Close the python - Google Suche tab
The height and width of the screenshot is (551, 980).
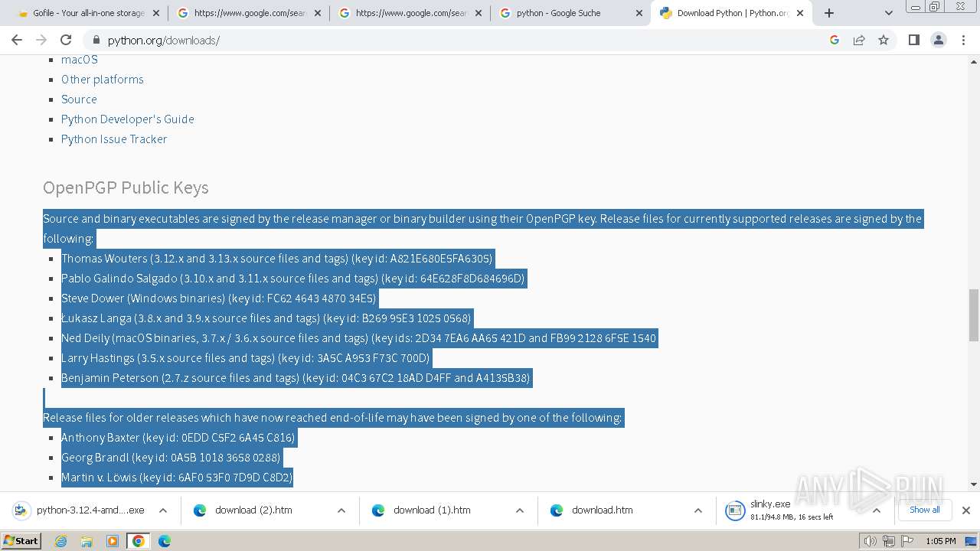click(x=639, y=13)
